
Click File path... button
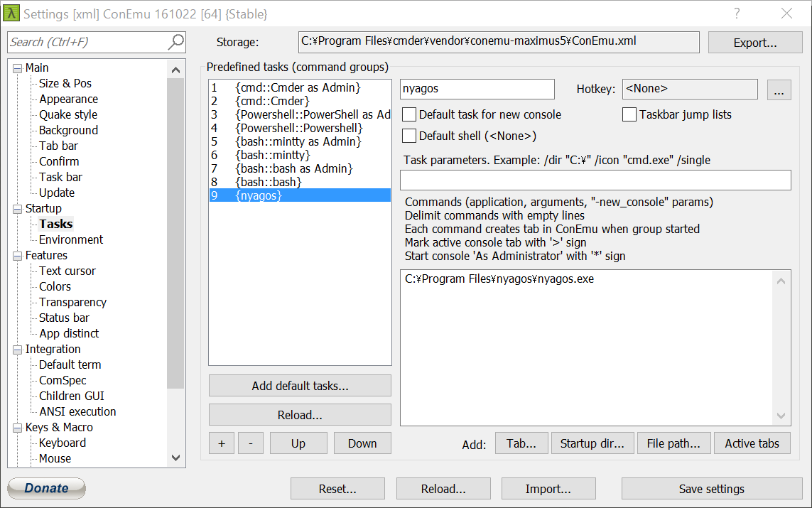point(673,443)
